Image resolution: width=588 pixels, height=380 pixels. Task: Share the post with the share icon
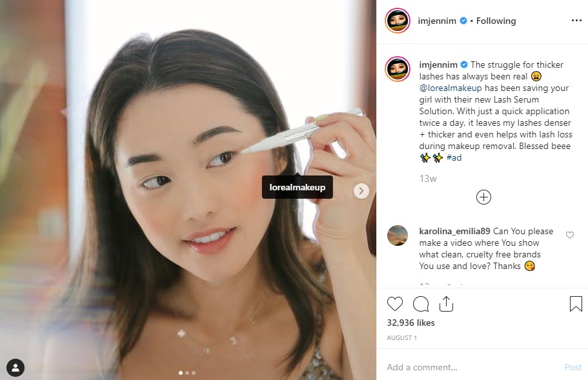446,304
